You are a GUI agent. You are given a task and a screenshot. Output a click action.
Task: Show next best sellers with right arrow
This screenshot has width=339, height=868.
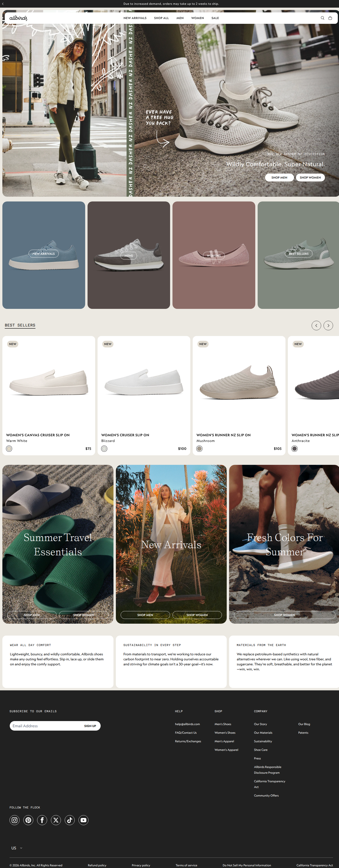click(x=328, y=326)
